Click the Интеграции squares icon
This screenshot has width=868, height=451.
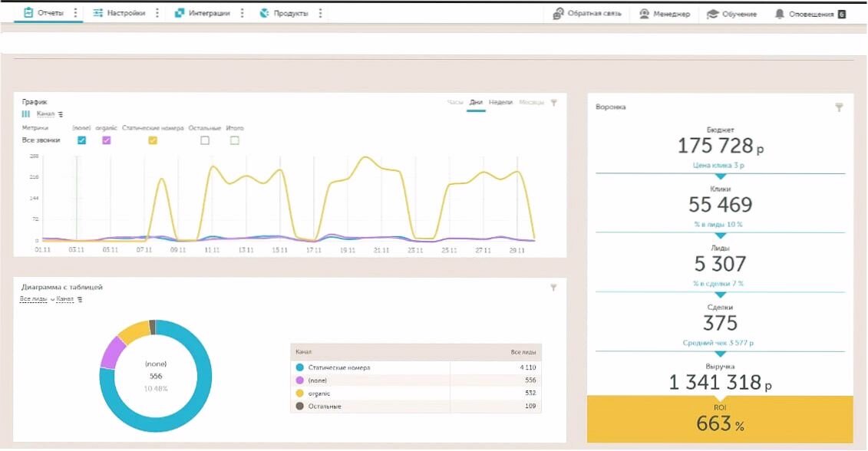[x=180, y=13]
